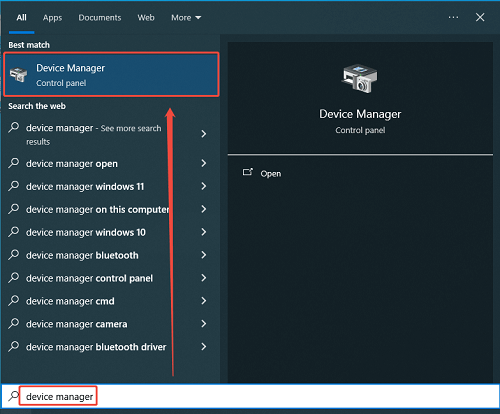The height and width of the screenshot is (414, 500).
Task: Click the Device Manager icon in best match
Action: tap(18, 75)
